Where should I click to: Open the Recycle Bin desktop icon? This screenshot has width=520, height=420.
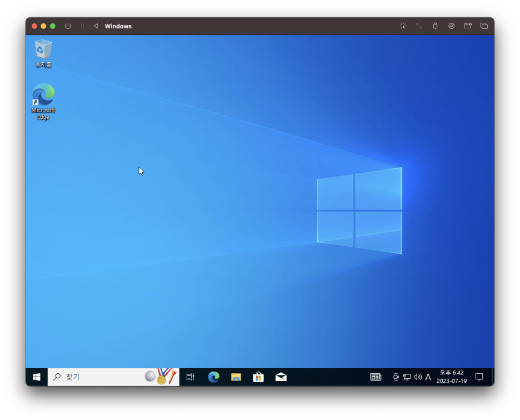[43, 54]
